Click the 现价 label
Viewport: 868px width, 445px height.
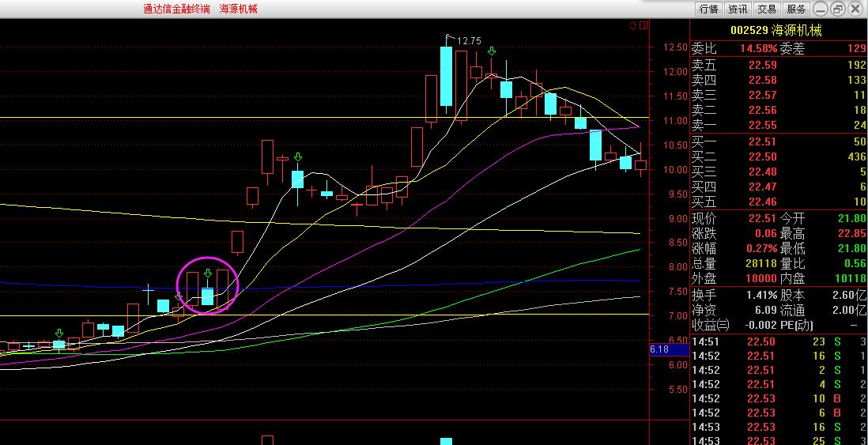click(704, 219)
